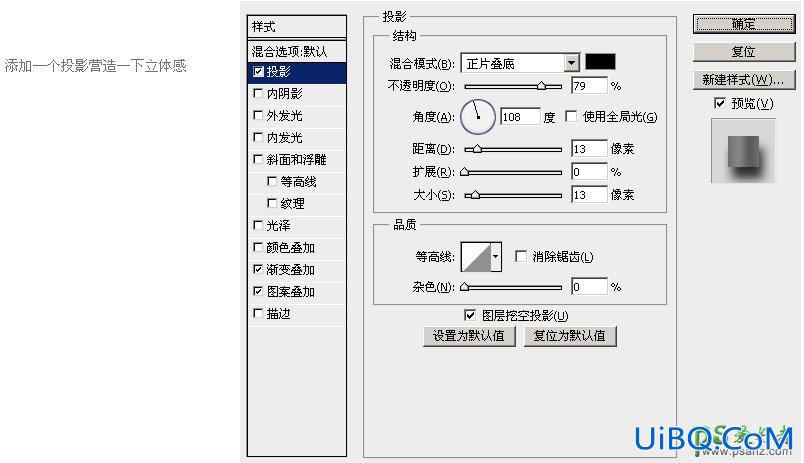Select the 描边 row label
The width and height of the screenshot is (804, 463).
click(278, 313)
